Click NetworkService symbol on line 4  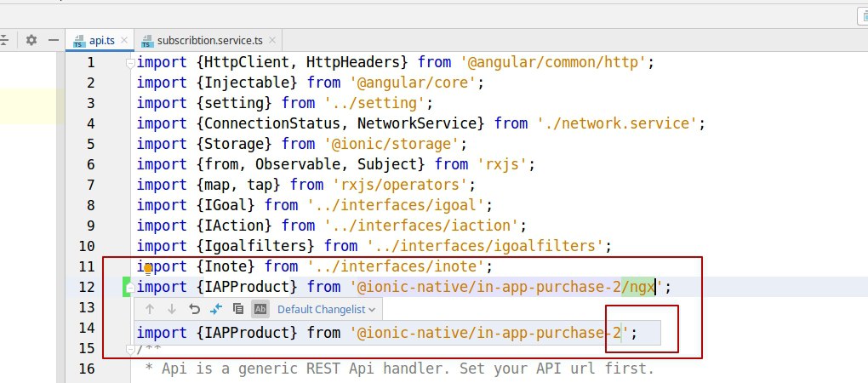[417, 123]
